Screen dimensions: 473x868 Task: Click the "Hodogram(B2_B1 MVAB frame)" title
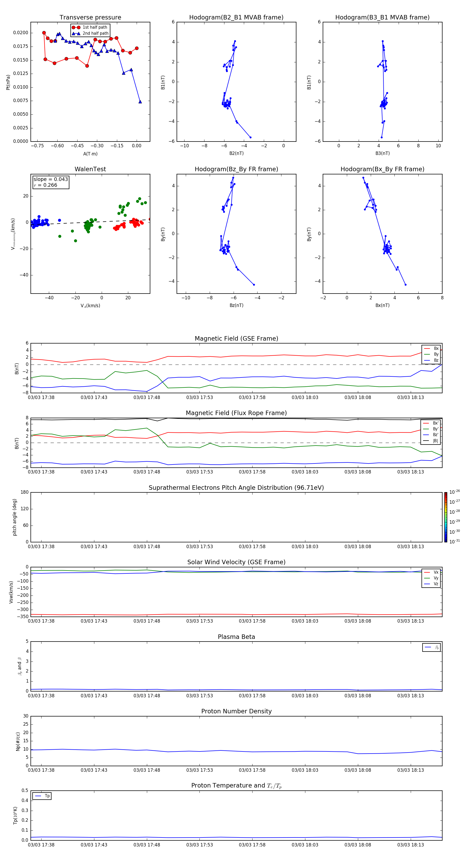(236, 18)
